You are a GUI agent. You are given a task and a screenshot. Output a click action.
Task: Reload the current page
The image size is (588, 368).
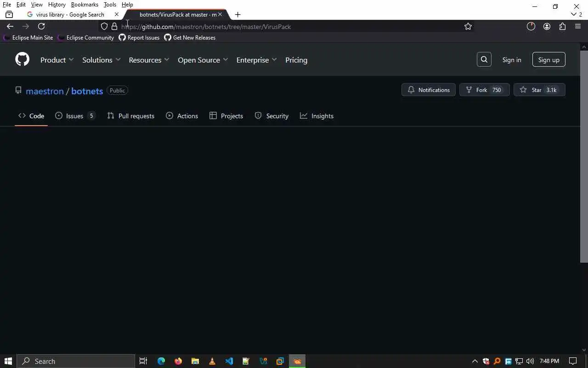click(x=41, y=26)
